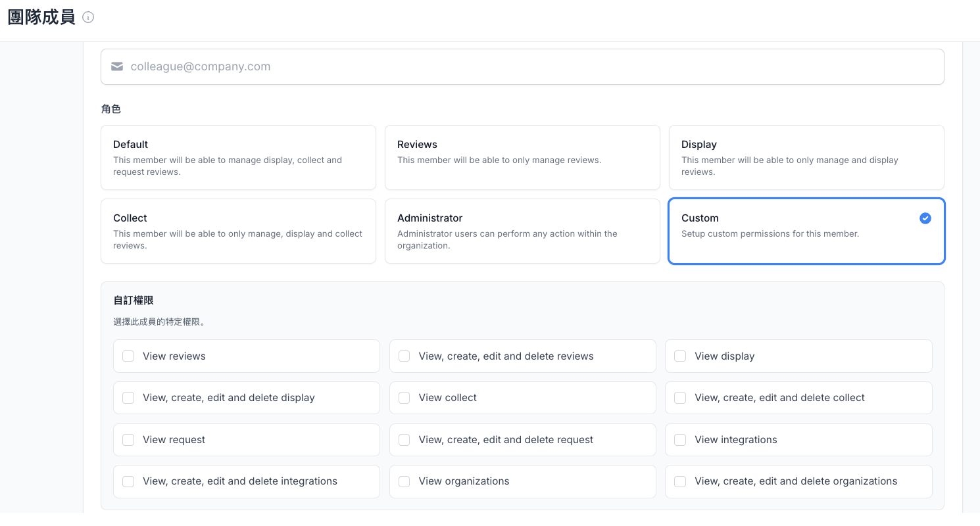Check the "View integrations" permission box
980x526 pixels.
click(x=680, y=440)
